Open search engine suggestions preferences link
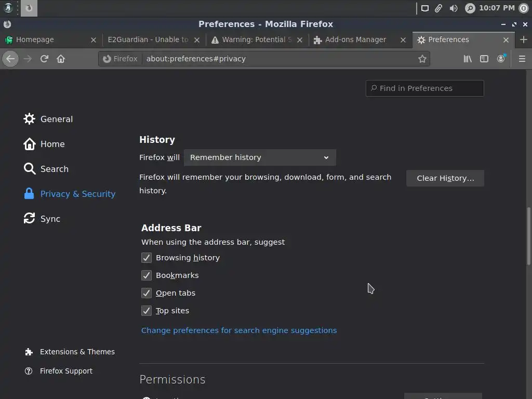Viewport: 532px width, 399px height. pyautogui.click(x=239, y=330)
